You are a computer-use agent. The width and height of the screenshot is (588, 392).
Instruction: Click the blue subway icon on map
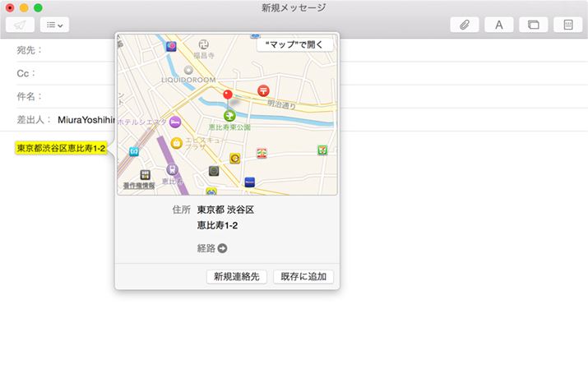coord(134,151)
